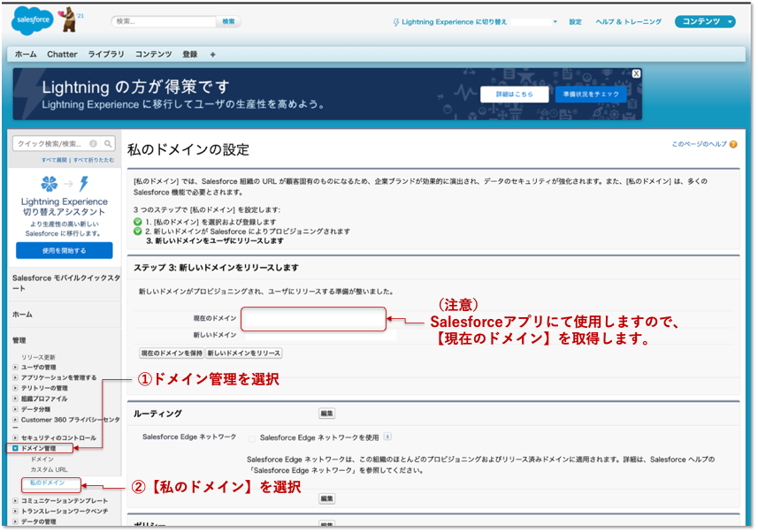Click Lightning Experience に切り替え link
Image resolution: width=758 pixels, height=532 pixels.
click(x=454, y=22)
